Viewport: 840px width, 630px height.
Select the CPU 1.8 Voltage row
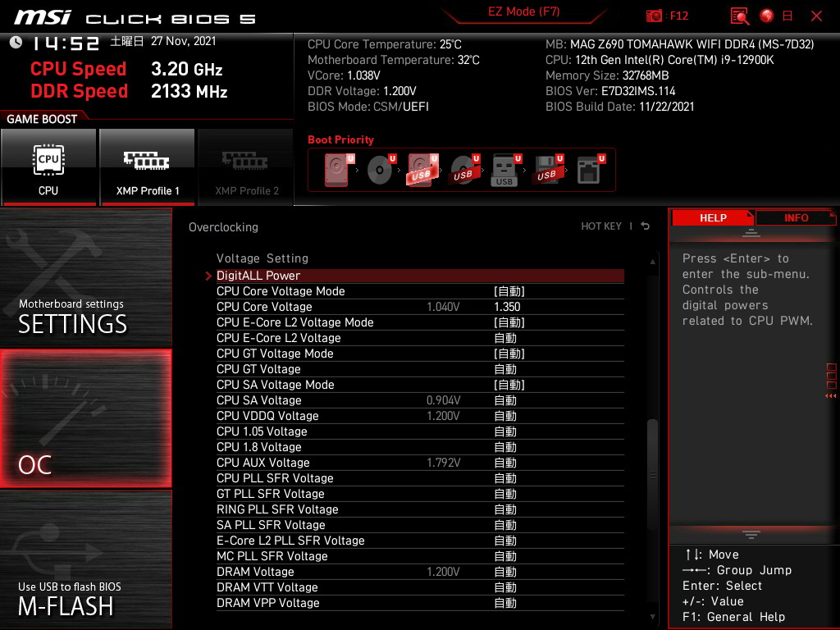pyautogui.click(x=420, y=447)
